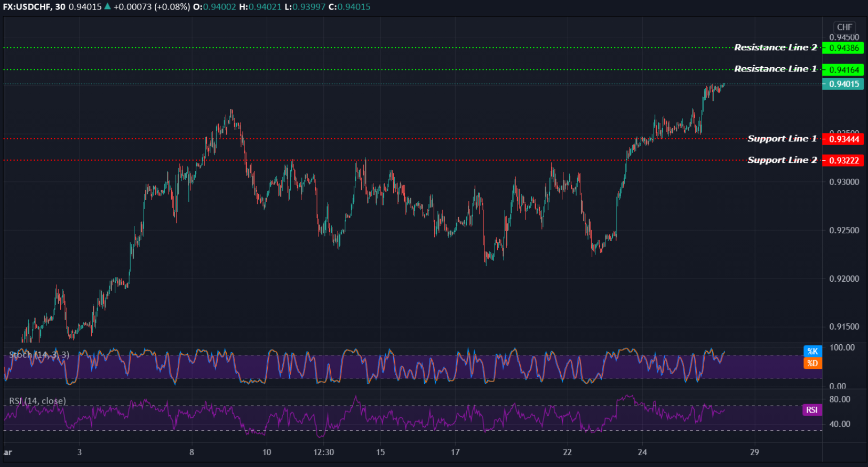The width and height of the screenshot is (868, 467).
Task: Click the RSI (14, close) indicator legend
Action: point(37,401)
